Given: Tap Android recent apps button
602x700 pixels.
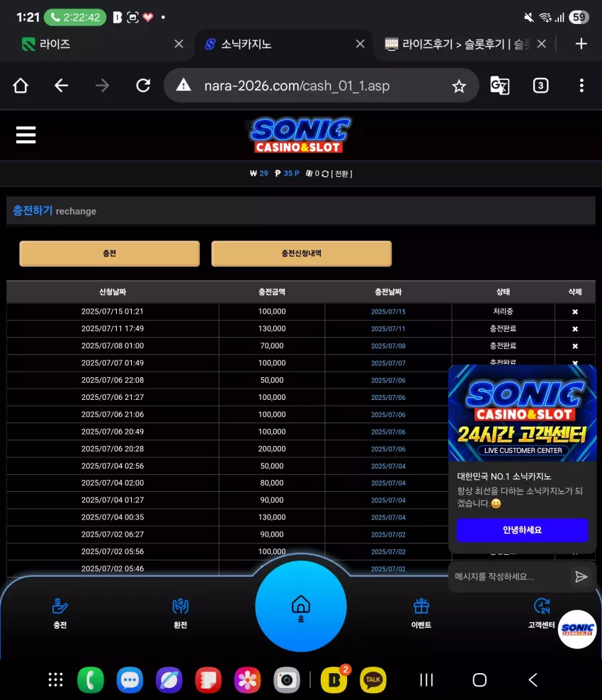Looking at the screenshot, I should click(x=426, y=680).
